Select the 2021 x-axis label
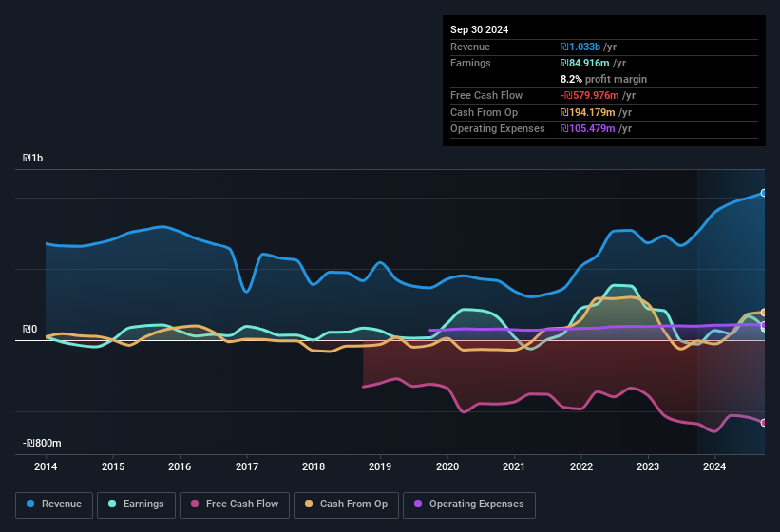780x532 pixels. [514, 466]
